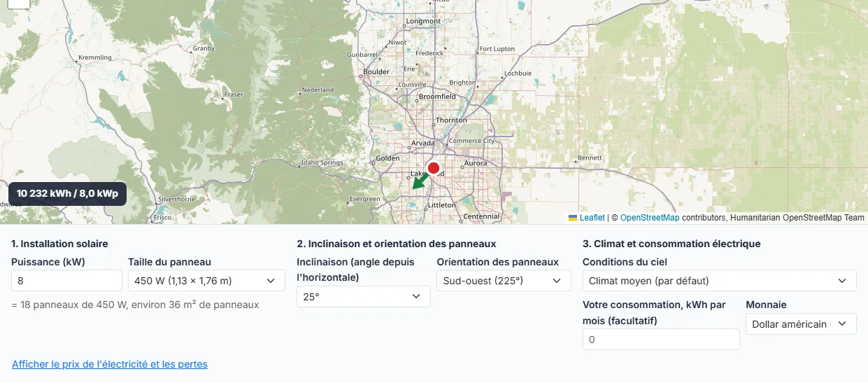
Task: Open the OpenStreetMap contributors link
Action: [650, 218]
